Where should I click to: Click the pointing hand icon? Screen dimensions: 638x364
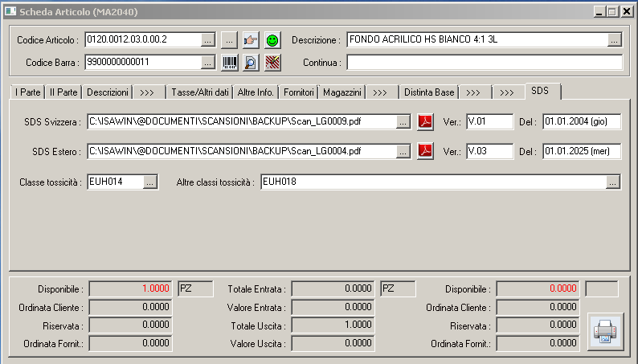251,40
